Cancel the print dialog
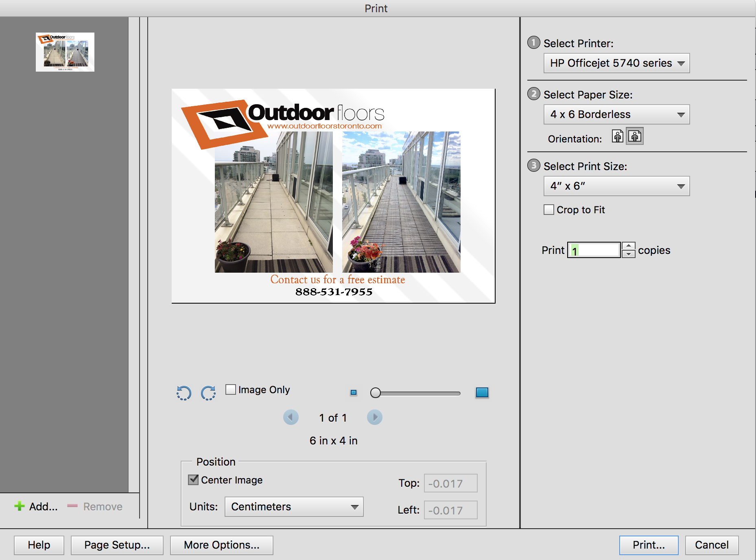Screen dimensions: 756x560 [x=712, y=545]
